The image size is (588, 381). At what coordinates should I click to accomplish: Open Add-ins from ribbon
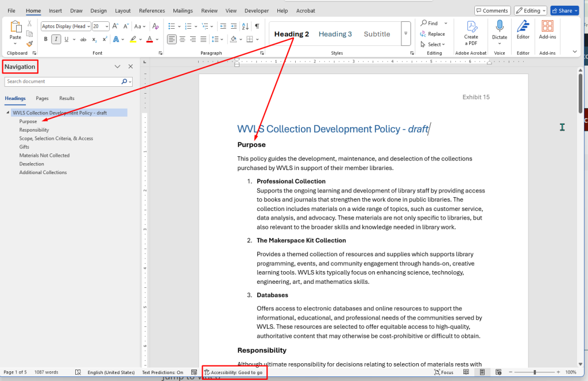click(547, 30)
